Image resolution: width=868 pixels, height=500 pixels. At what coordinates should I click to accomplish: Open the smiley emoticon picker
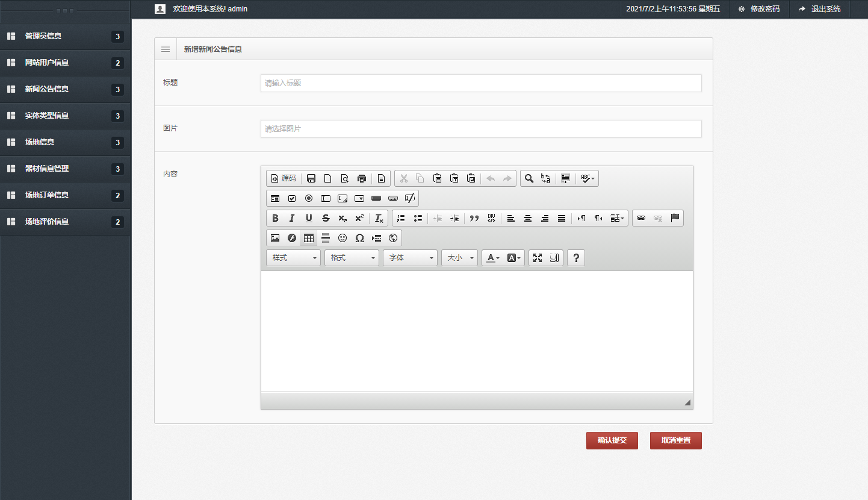343,238
